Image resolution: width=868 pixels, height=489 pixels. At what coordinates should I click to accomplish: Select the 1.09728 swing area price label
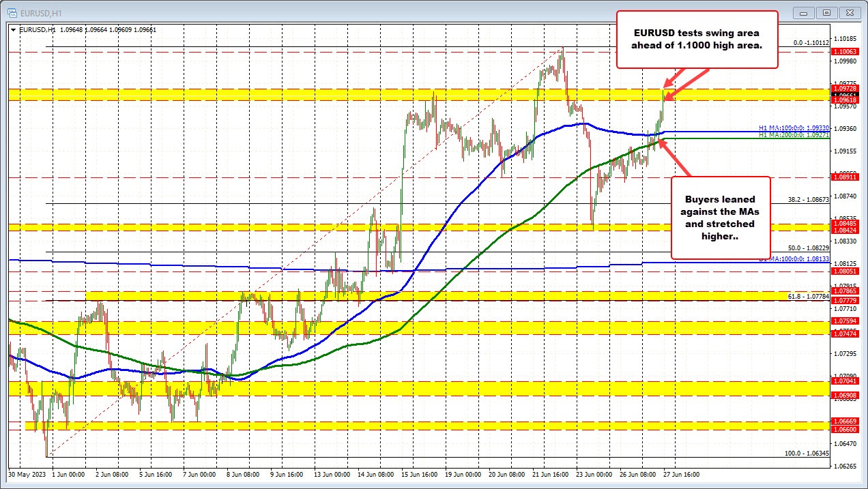point(844,89)
